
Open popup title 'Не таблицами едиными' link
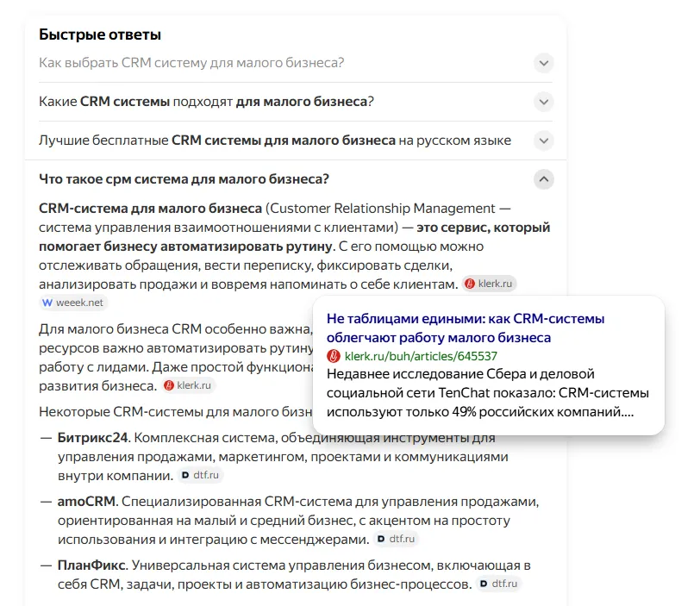pyautogui.click(x=466, y=328)
